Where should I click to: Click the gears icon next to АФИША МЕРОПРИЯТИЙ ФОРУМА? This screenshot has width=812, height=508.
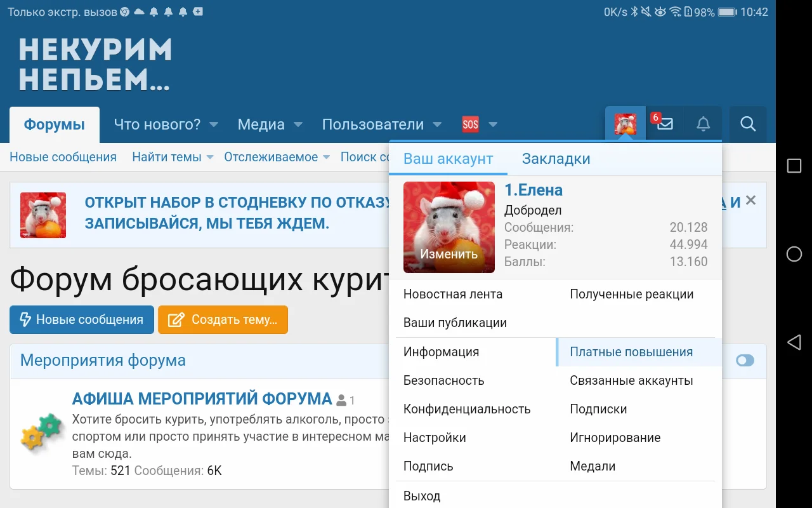pyautogui.click(x=39, y=429)
